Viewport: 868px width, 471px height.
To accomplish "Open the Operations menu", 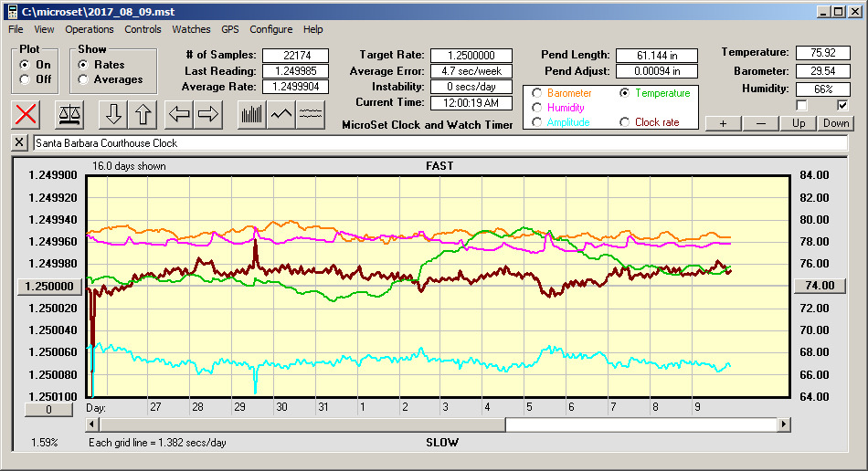I will coord(90,29).
